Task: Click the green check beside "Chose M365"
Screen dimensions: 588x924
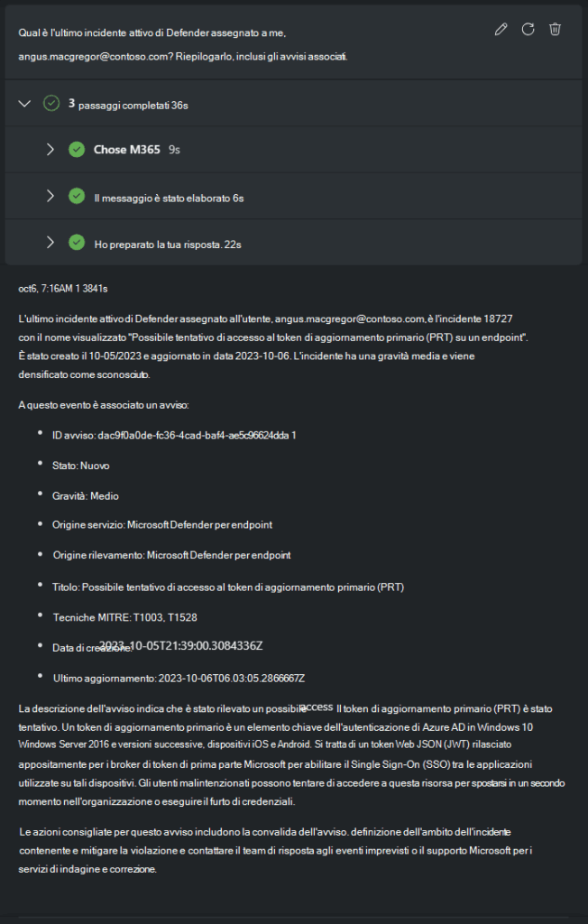Action: click(77, 149)
